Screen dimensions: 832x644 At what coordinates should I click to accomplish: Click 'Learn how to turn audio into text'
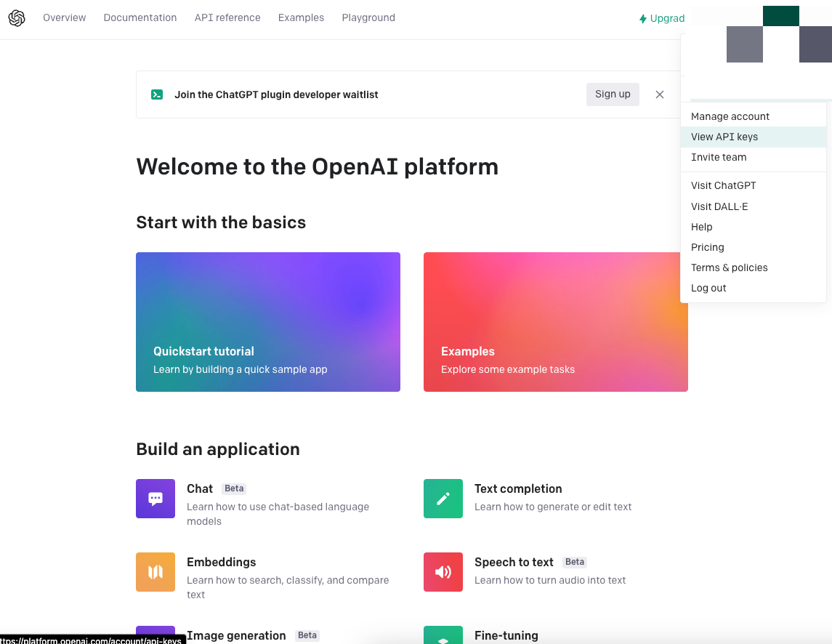click(550, 580)
